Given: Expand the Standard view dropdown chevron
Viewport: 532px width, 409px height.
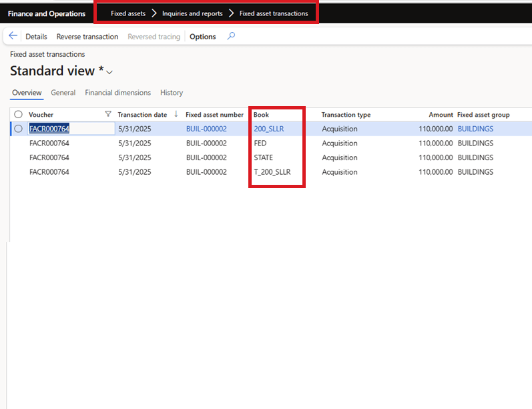Looking at the screenshot, I should (109, 72).
